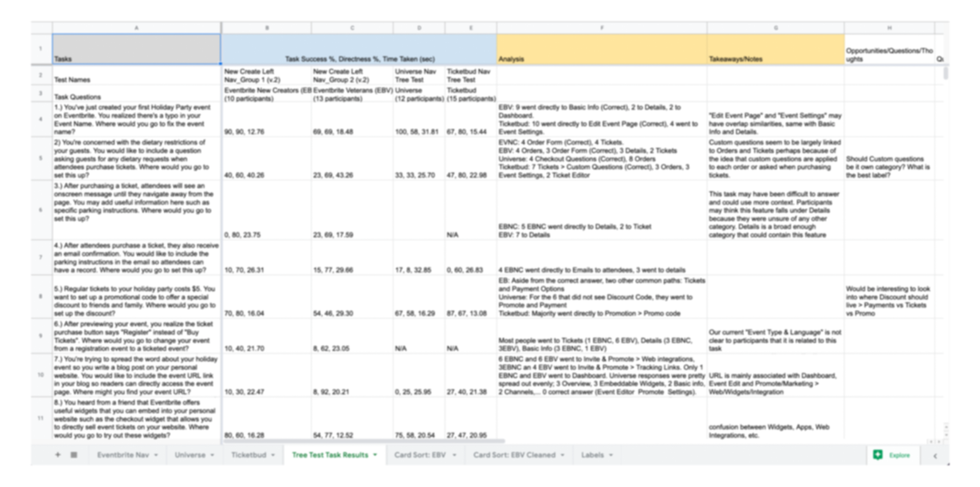Select New Create Left Nav_Group 2 cell
This screenshot has width=980, height=487.
coord(352,75)
